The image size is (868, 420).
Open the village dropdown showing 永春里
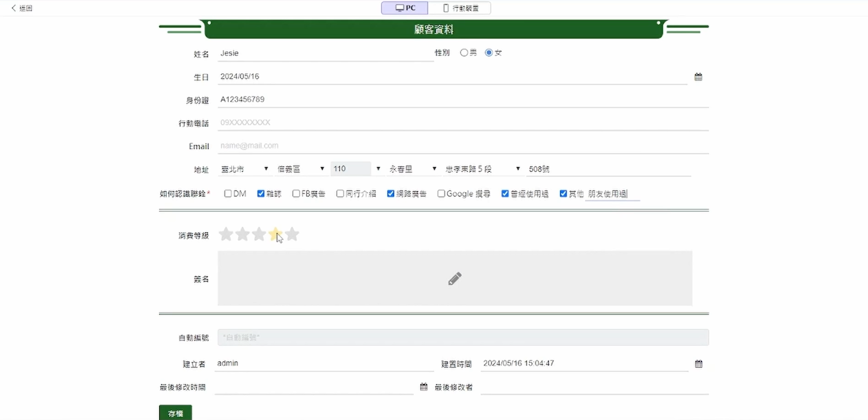[x=413, y=169]
